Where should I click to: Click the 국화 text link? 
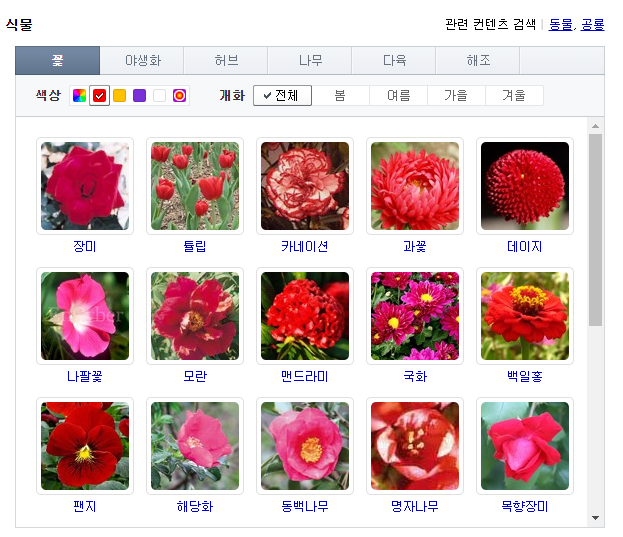415,376
